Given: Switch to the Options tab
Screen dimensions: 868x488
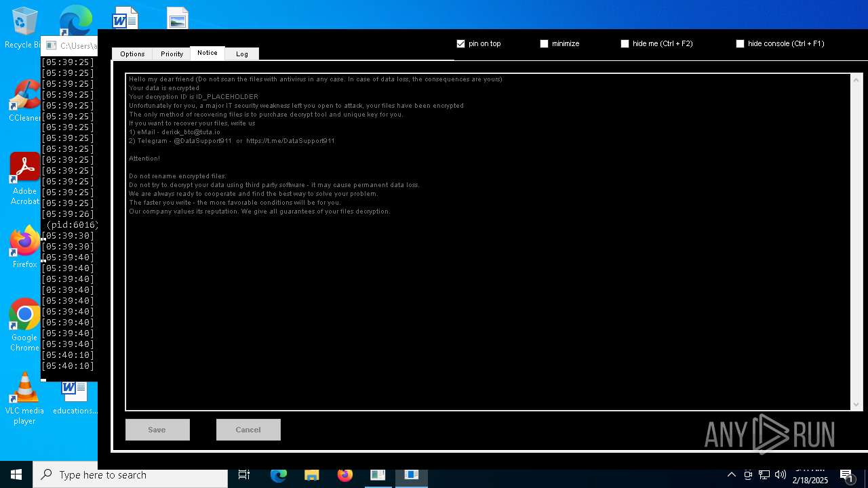Looking at the screenshot, I should click(132, 54).
